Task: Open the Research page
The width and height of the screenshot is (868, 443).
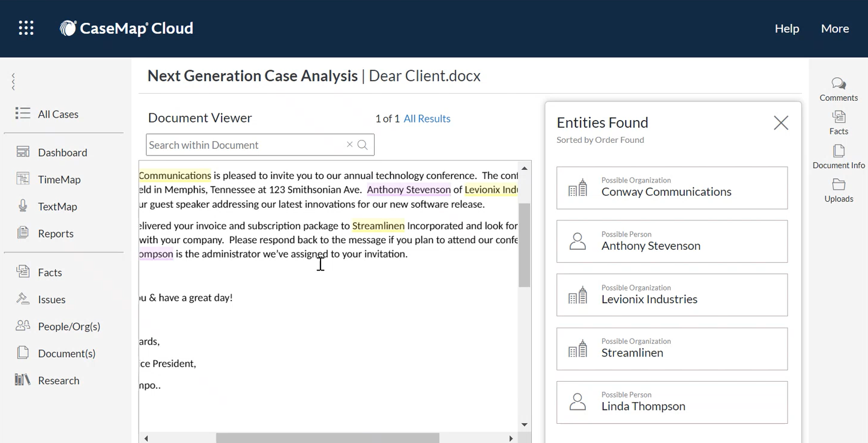Action: 59,381
